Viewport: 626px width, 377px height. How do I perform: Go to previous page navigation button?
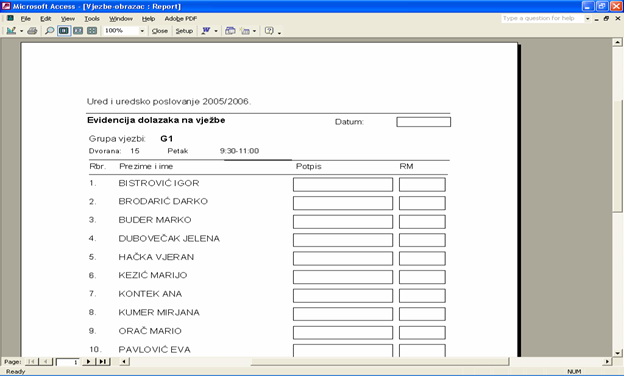click(x=46, y=362)
